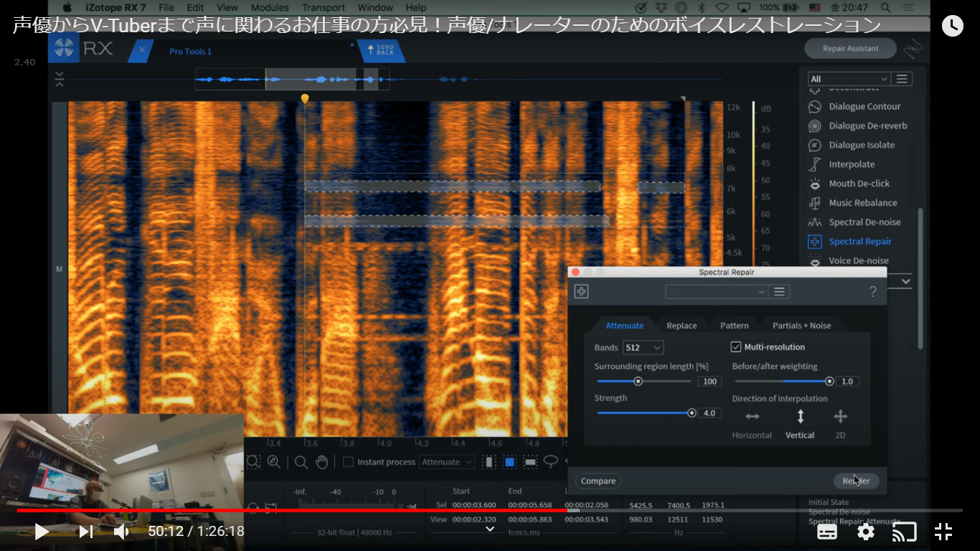Select the time selection tool
Viewport: 980px width, 551px height.
click(489, 462)
